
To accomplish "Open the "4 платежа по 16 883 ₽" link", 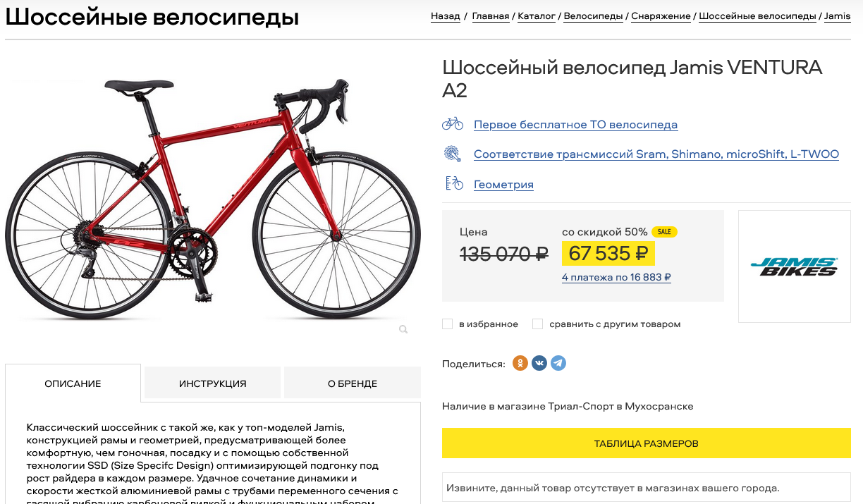I will (616, 277).
